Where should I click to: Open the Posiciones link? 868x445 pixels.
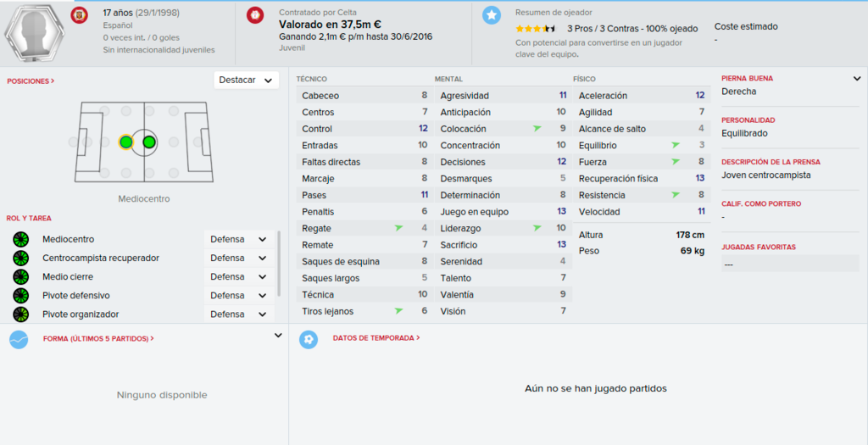(31, 81)
